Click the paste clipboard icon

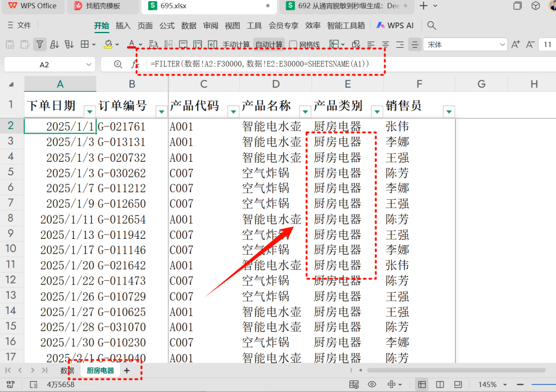click(x=25, y=45)
